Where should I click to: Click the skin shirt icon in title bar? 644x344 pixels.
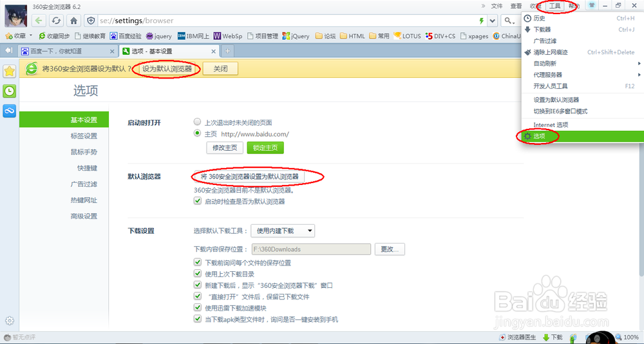pos(591,6)
